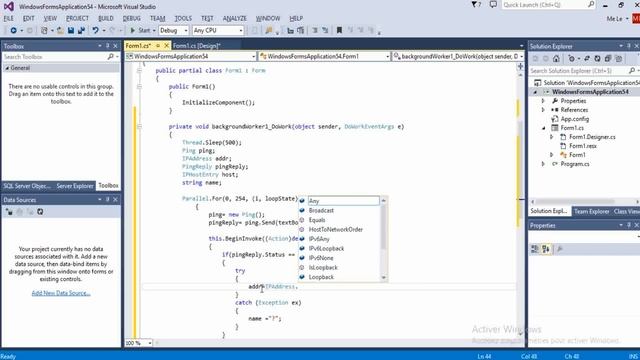The image size is (640, 360).
Task: Click the Property Pages wrench icon
Action: click(560, 249)
